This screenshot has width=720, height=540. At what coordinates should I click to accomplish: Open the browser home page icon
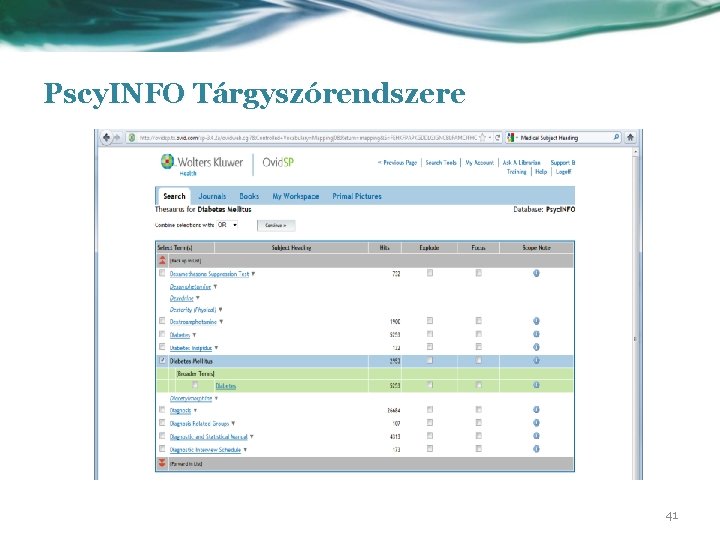click(x=630, y=137)
